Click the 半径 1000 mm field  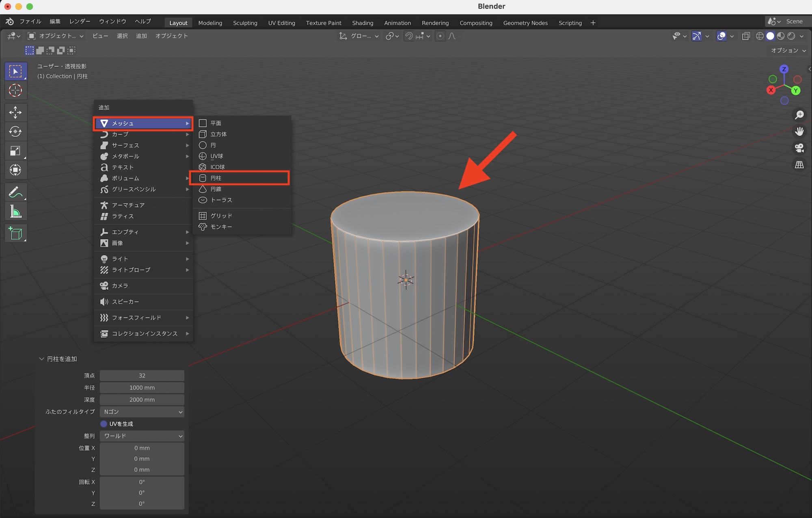(142, 388)
